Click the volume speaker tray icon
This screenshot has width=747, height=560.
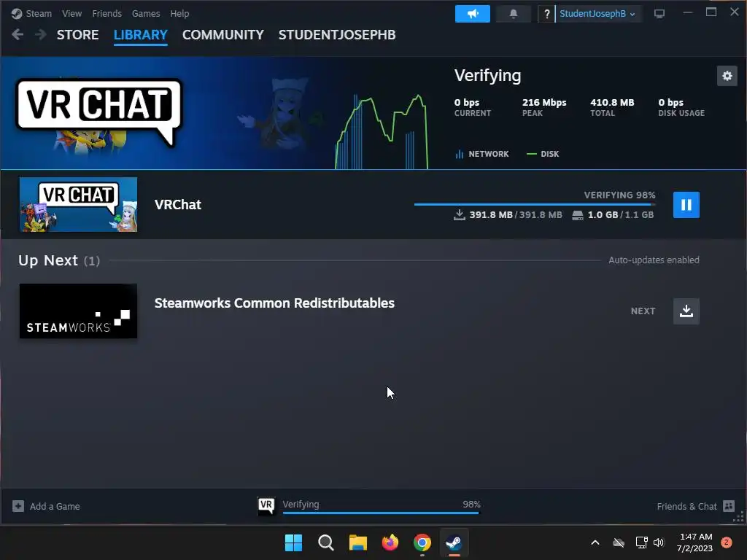pos(659,542)
